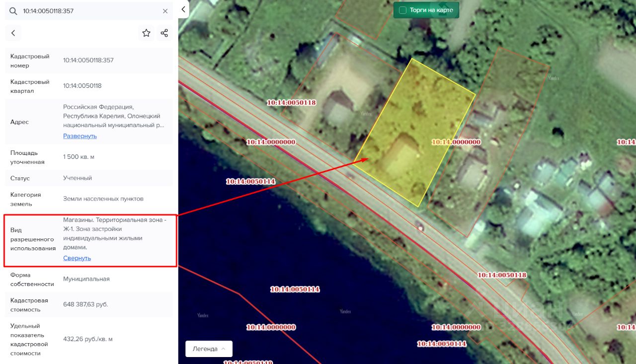Viewport: 636px width, 364px height.
Task: Select land category 'Земли населенных пунктов'
Action: point(103,199)
